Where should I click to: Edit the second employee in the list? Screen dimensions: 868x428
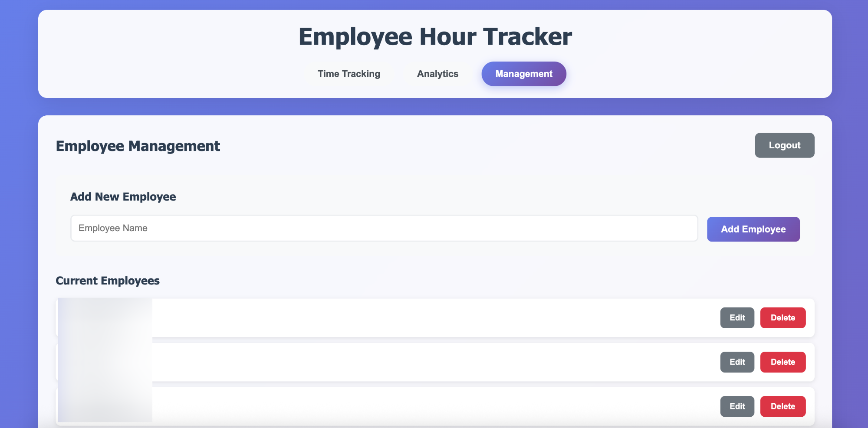tap(737, 362)
